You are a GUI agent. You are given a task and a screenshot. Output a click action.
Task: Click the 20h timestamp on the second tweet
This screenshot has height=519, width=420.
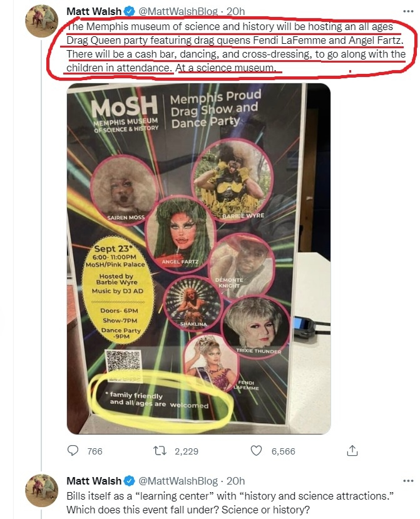pyautogui.click(x=235, y=481)
